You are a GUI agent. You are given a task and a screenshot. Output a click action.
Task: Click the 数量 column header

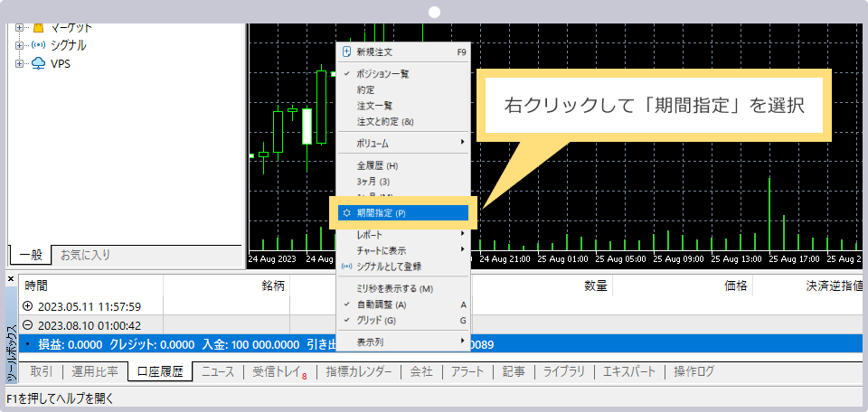(542, 286)
